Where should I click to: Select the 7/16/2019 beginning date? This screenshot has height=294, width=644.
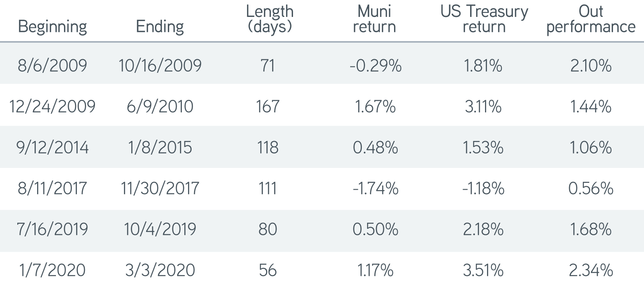[x=52, y=229]
